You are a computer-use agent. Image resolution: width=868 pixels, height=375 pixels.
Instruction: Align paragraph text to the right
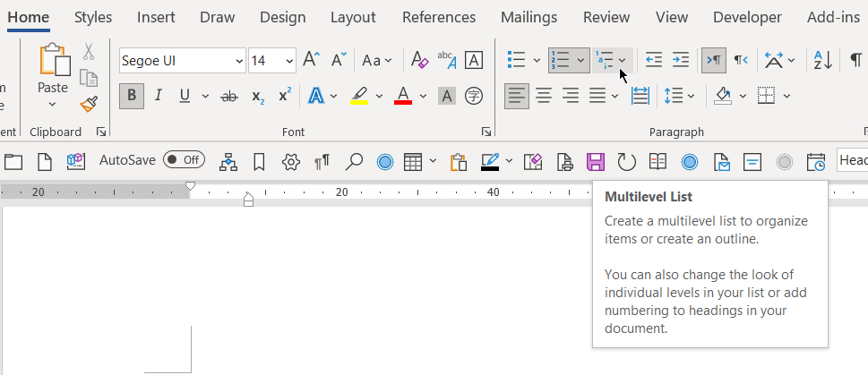point(571,97)
